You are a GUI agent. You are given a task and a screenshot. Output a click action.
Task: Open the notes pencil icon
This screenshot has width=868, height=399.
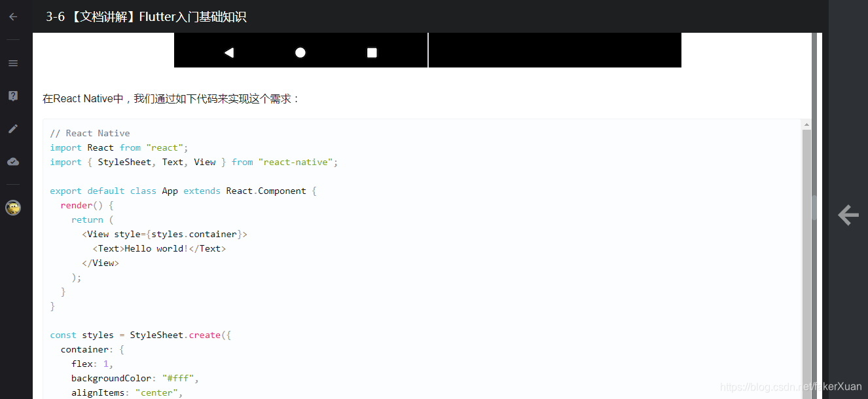point(13,128)
